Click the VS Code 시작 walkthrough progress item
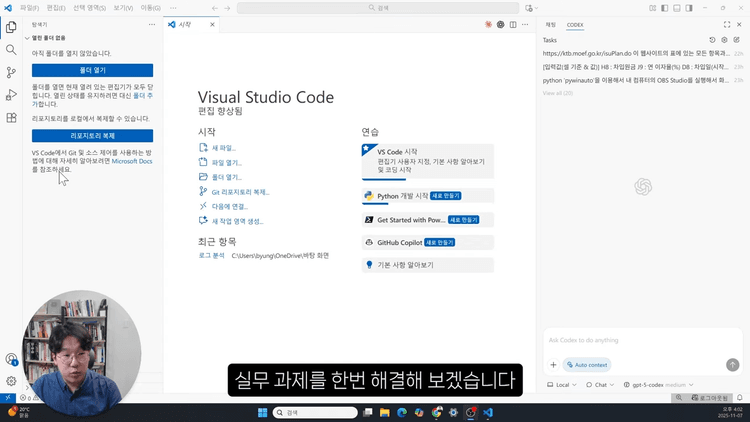Viewport: 750px width, 422px height. pos(428,160)
